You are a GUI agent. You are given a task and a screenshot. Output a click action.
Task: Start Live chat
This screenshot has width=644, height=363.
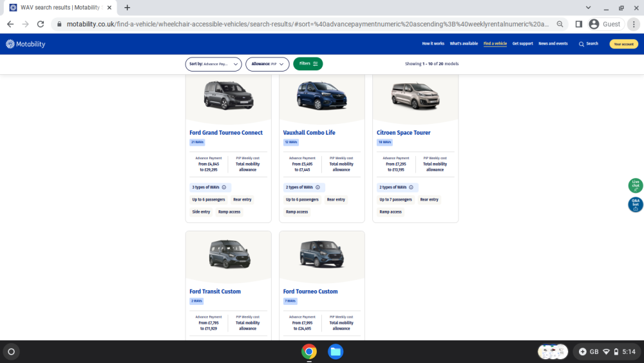click(636, 186)
